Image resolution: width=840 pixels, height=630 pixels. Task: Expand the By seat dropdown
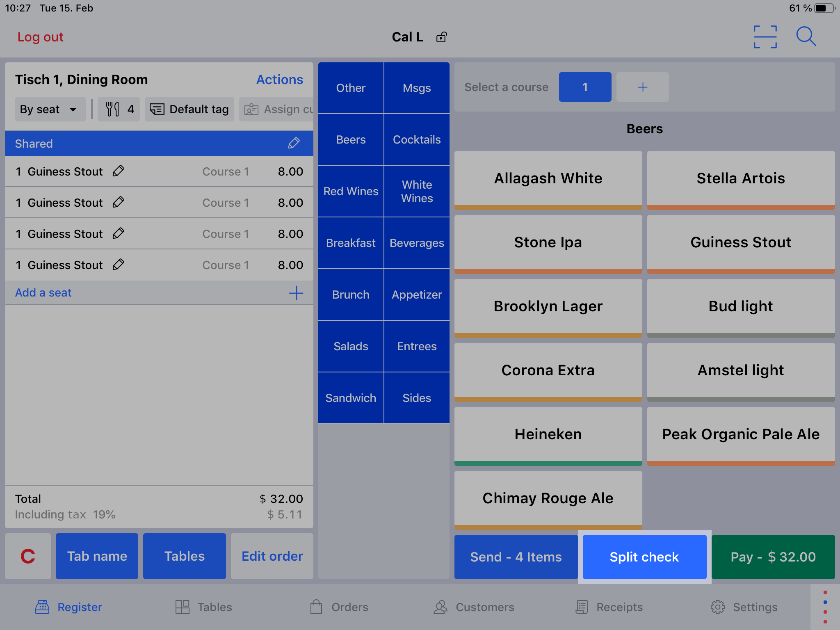pyautogui.click(x=50, y=109)
